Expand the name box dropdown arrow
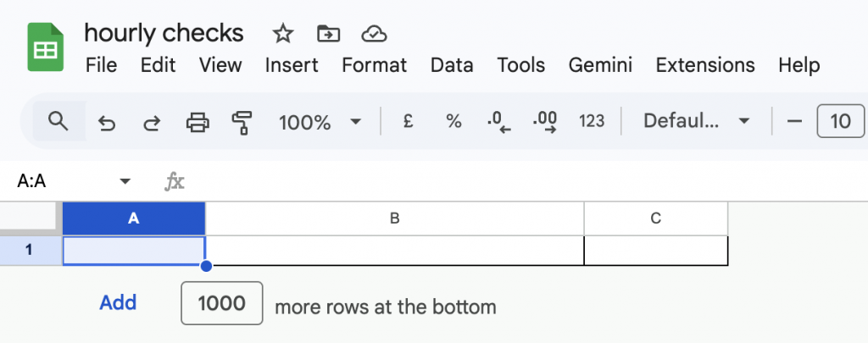Viewport: 868px width, 343px height. tap(125, 180)
